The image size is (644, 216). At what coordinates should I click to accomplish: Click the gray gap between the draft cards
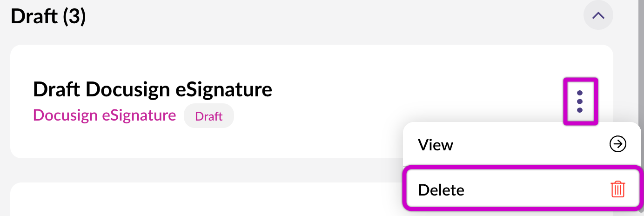[186, 170]
